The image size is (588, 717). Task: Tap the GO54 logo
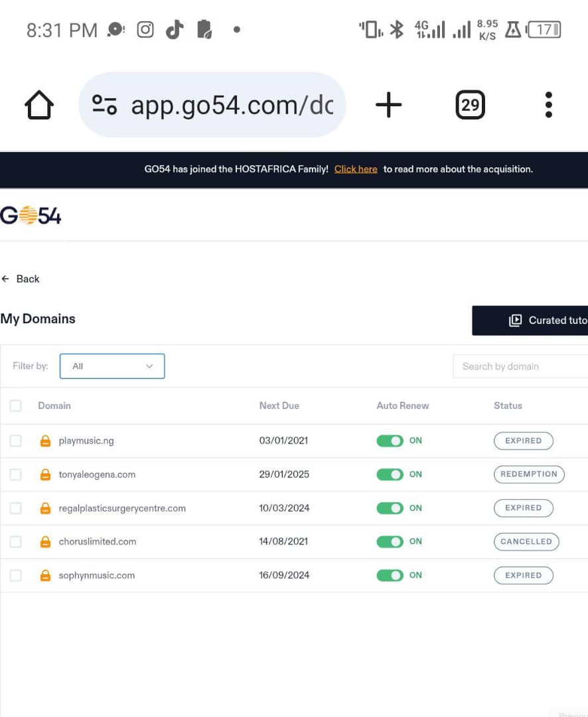point(31,215)
